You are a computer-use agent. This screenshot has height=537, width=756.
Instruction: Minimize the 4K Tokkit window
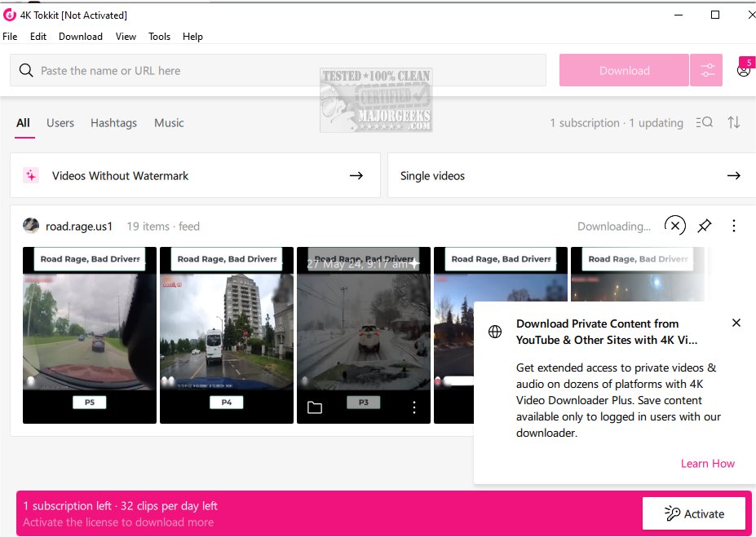coord(679,15)
